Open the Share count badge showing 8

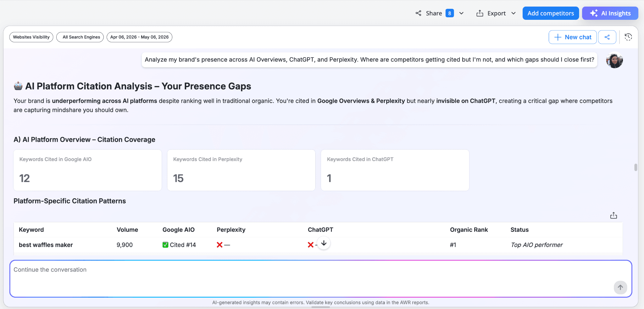click(450, 13)
